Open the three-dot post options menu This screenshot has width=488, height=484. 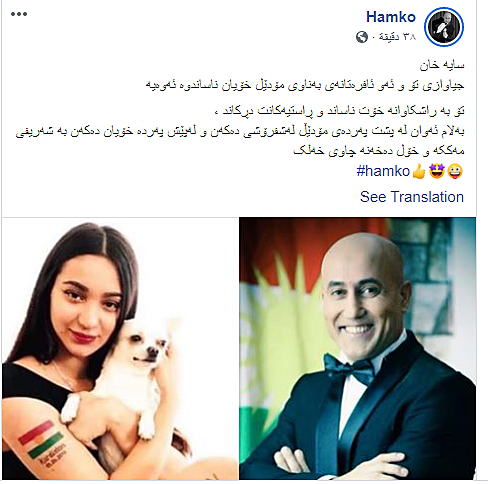coord(19,14)
